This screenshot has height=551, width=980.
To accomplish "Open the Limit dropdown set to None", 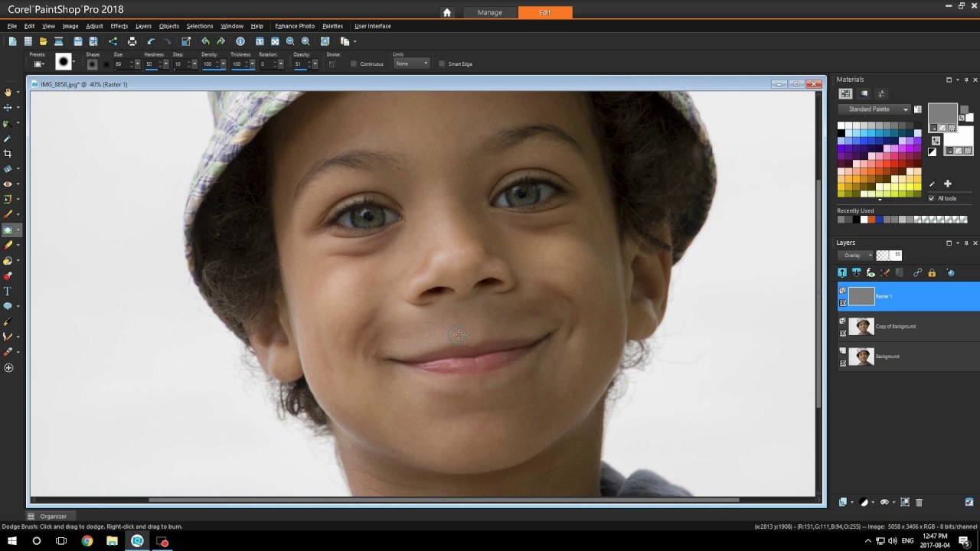I will (411, 64).
